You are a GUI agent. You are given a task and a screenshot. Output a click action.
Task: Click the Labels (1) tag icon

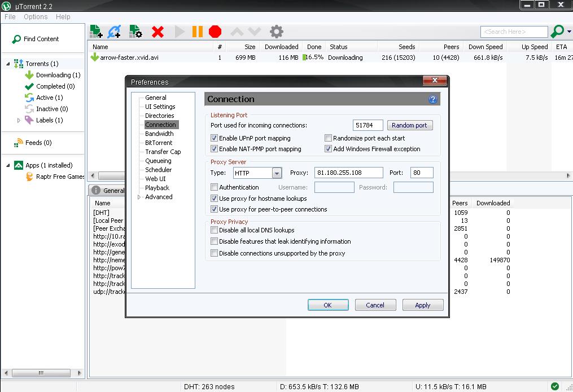point(29,120)
